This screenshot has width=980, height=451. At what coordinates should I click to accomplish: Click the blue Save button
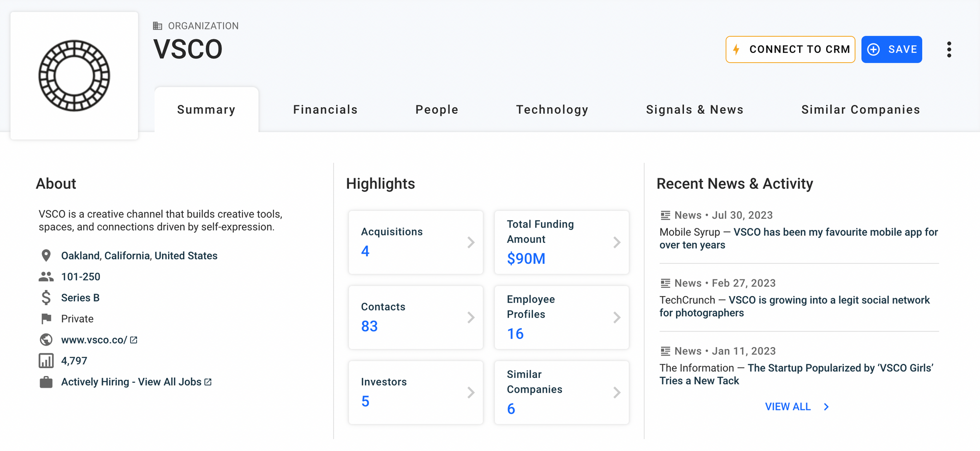891,50
